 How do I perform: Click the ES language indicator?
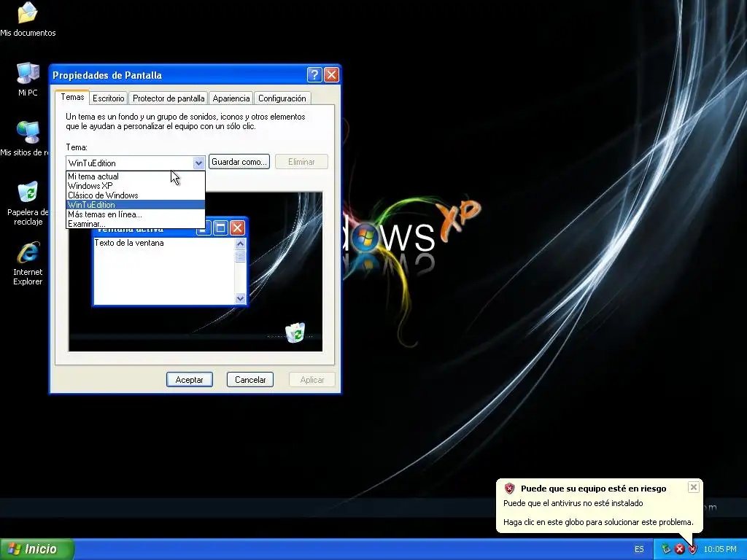pos(639,549)
